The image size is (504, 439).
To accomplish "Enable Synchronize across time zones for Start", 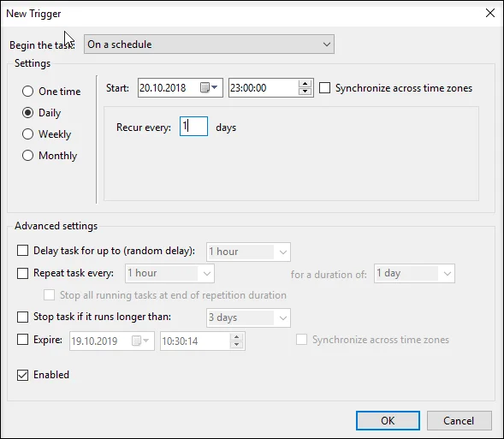I will tap(324, 88).
